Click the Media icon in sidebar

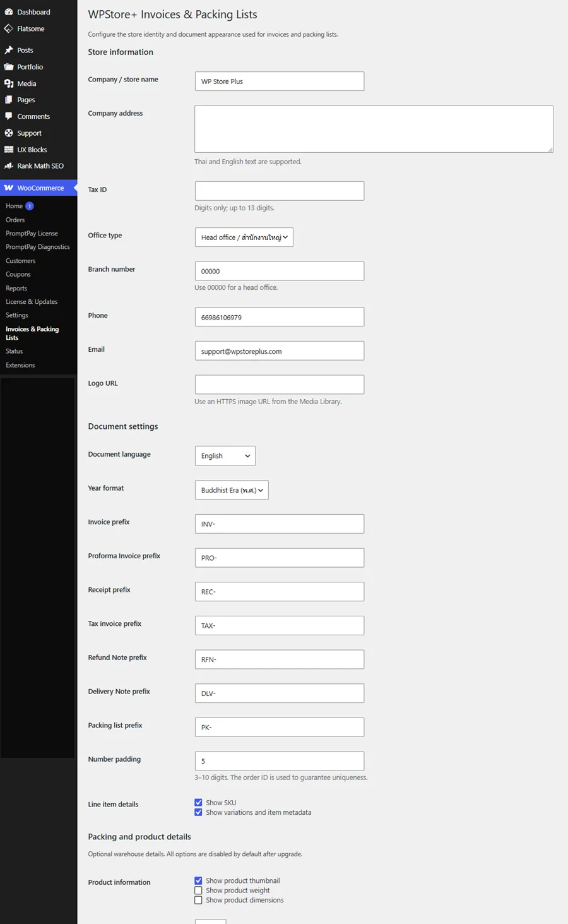pos(9,83)
